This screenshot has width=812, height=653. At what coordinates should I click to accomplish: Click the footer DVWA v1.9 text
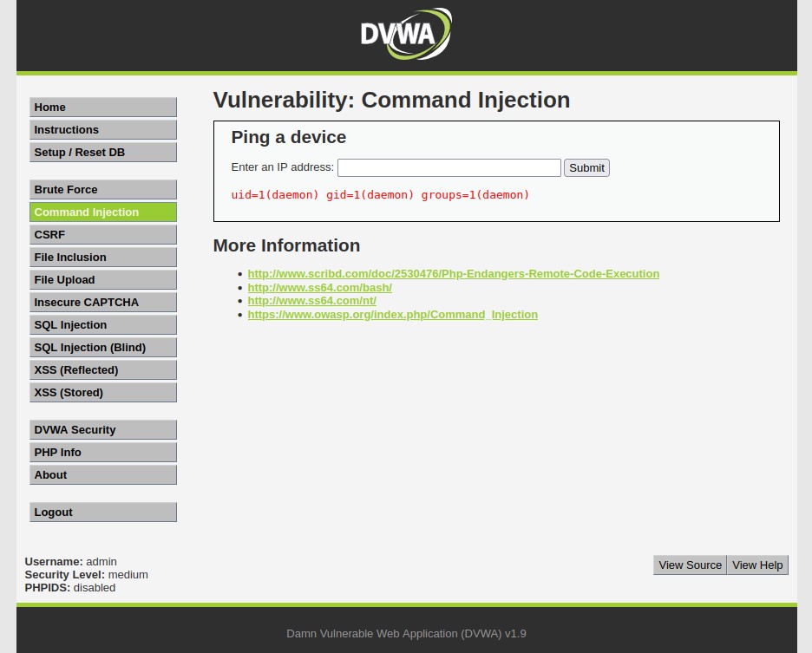point(407,633)
